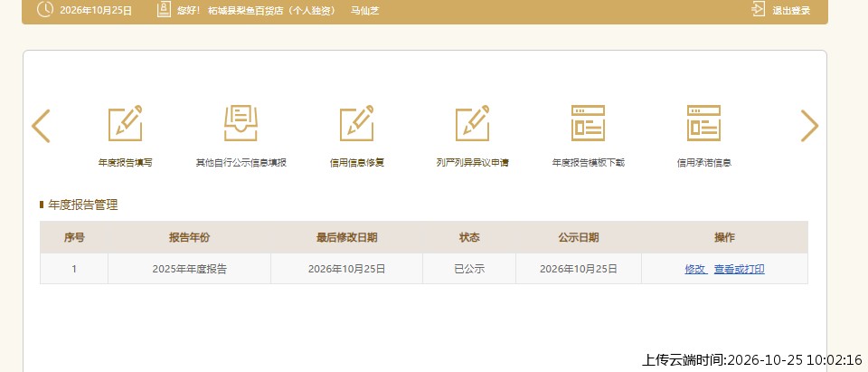868x372 pixels.
Task: Click the 2025年年度报告 cell
Action: pyautogui.click(x=189, y=269)
